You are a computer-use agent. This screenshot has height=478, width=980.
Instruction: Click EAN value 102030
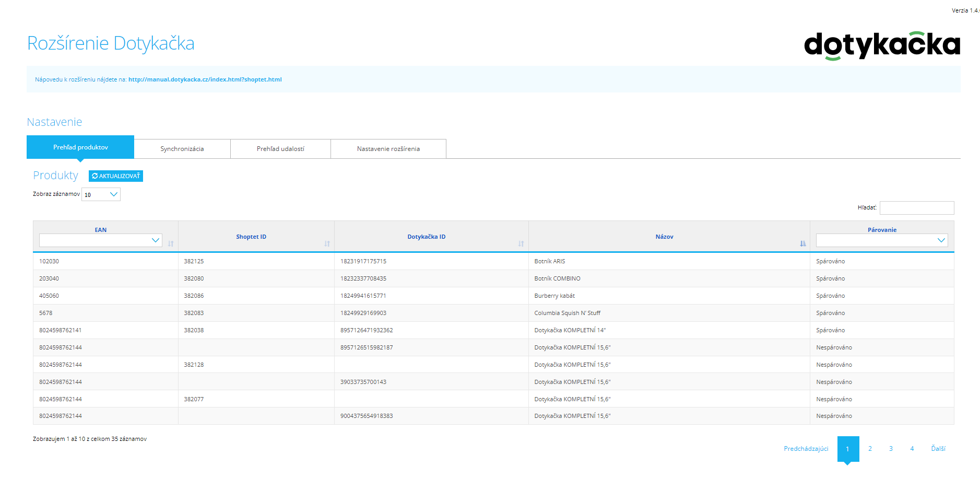coord(49,261)
